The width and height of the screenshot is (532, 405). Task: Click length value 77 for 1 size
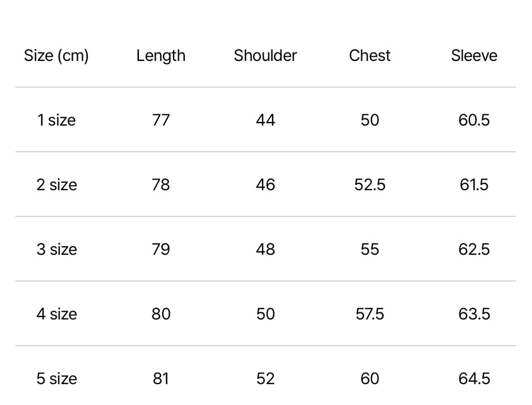tap(161, 120)
